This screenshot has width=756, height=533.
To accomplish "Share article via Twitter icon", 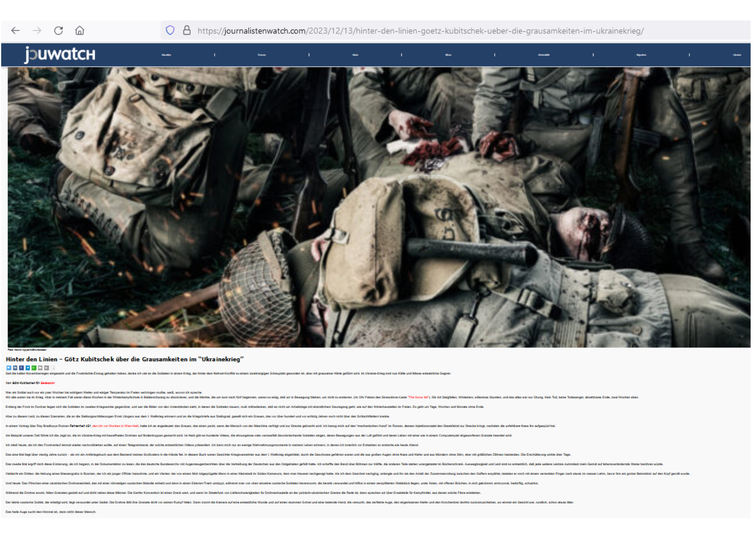I will [9, 368].
